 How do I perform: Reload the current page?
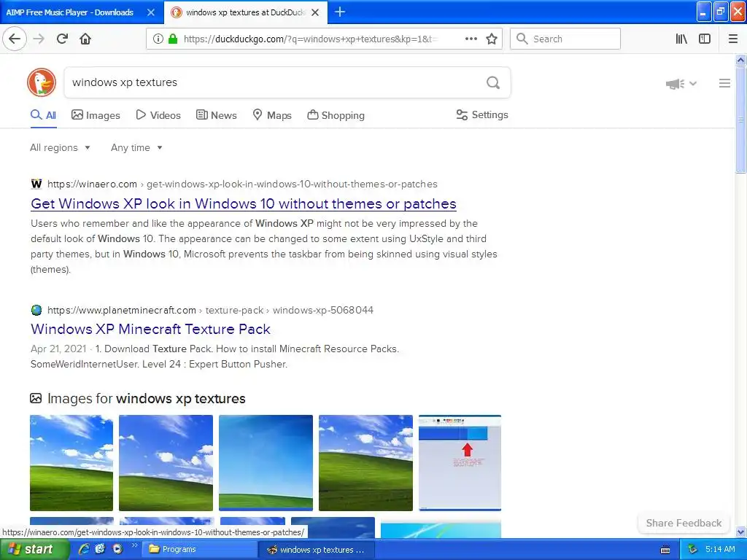62,39
